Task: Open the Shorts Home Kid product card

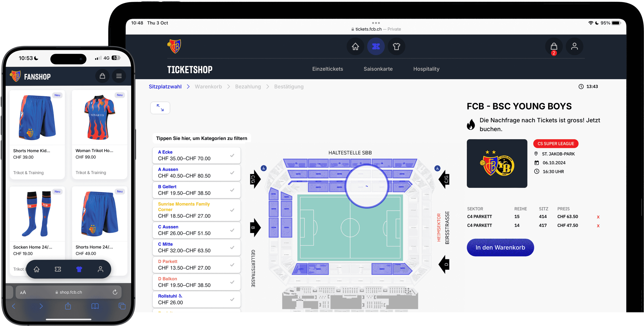Action: 37,135
